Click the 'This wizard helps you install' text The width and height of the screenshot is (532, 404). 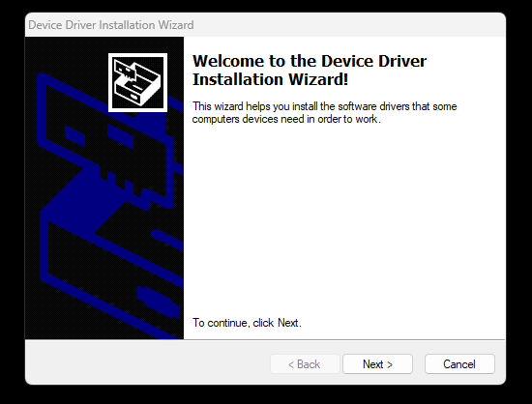coord(324,112)
